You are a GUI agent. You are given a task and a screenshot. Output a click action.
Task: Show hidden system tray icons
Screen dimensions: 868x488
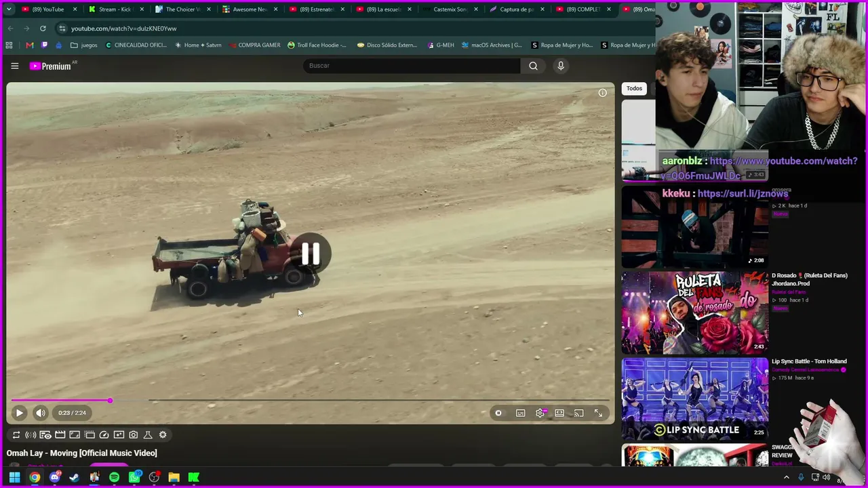[787, 477]
